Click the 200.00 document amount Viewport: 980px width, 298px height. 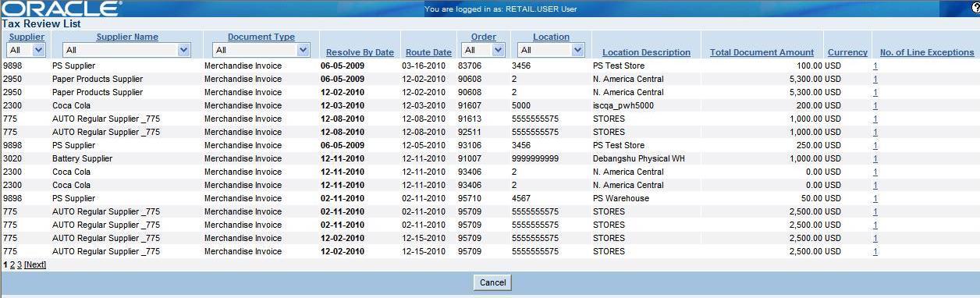pos(809,105)
